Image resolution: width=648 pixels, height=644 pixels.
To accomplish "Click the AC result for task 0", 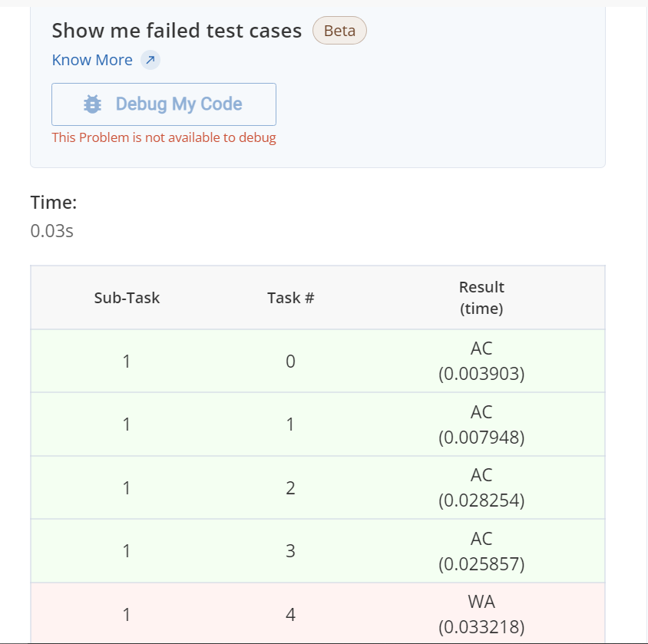I will pyautogui.click(x=481, y=361).
